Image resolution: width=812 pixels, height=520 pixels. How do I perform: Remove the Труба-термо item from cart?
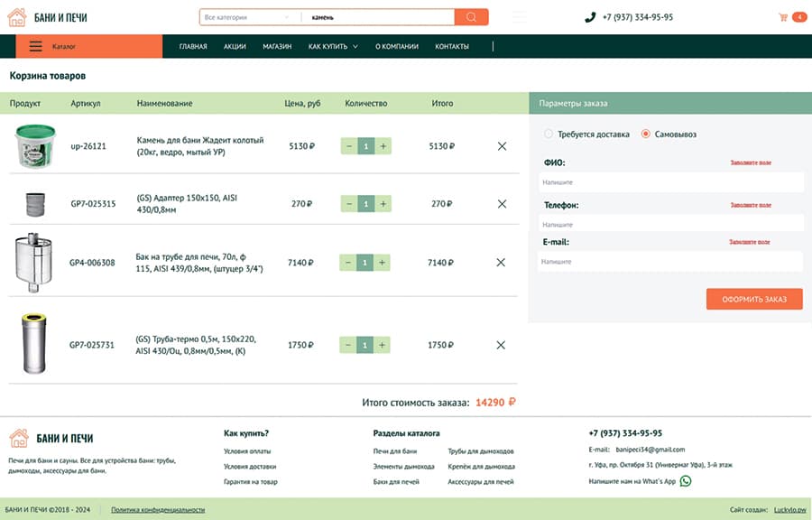[x=501, y=345]
